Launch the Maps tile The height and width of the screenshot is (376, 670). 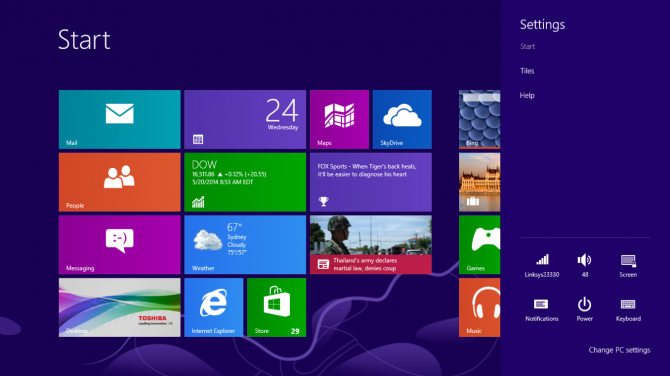click(339, 119)
